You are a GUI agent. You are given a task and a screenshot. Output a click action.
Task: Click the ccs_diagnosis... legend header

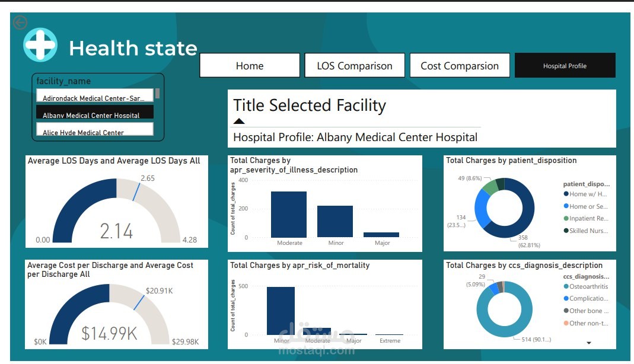586,277
